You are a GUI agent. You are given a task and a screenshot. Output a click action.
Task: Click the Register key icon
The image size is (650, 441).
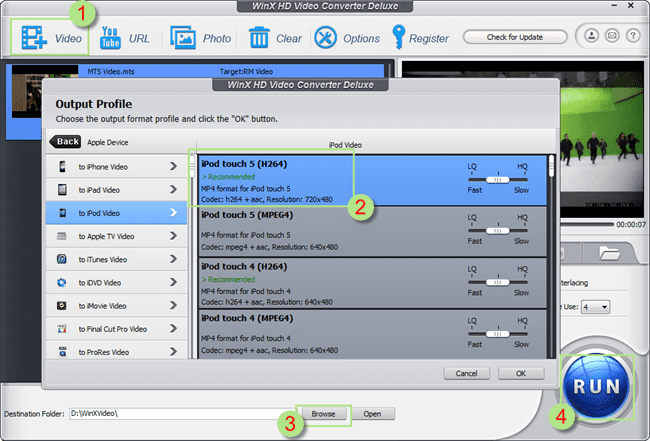click(398, 37)
